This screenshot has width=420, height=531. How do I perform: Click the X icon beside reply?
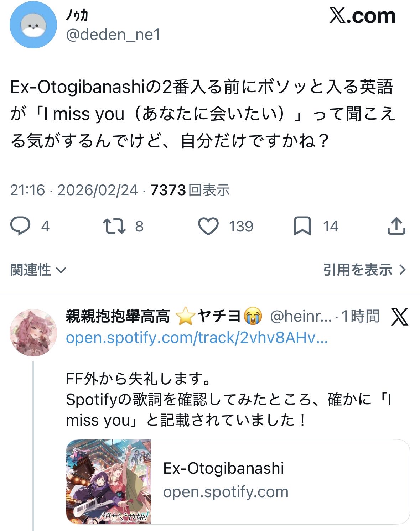pos(400,316)
